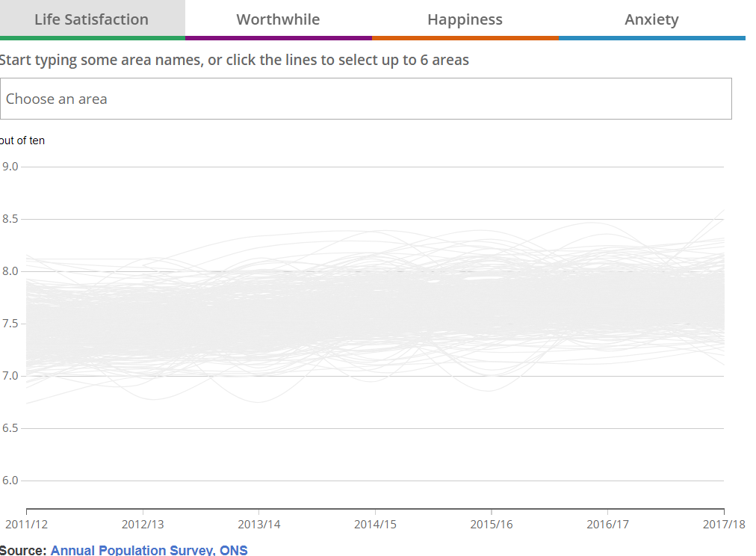
Task: Click the 2016/17 x-axis label
Action: pos(607,525)
